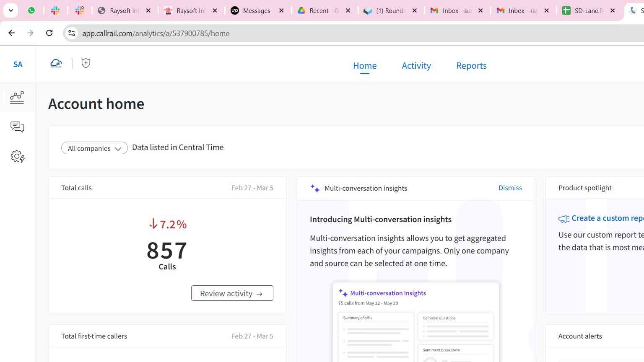Close the first Raysoft tab

tap(148, 10)
